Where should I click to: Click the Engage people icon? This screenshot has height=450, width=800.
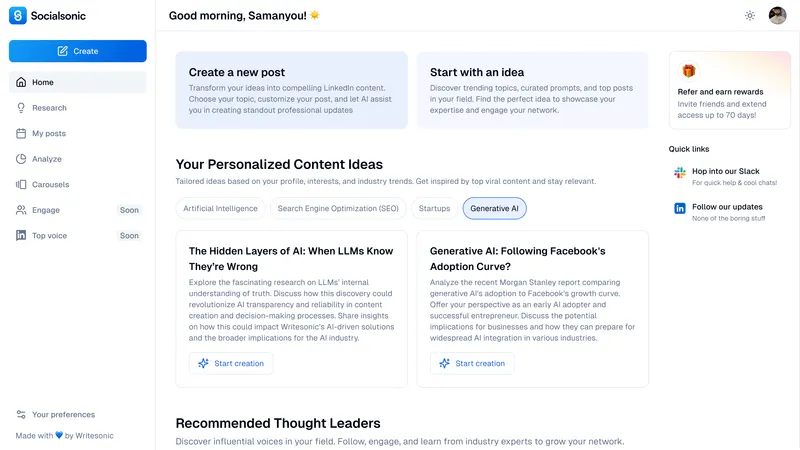tap(21, 210)
